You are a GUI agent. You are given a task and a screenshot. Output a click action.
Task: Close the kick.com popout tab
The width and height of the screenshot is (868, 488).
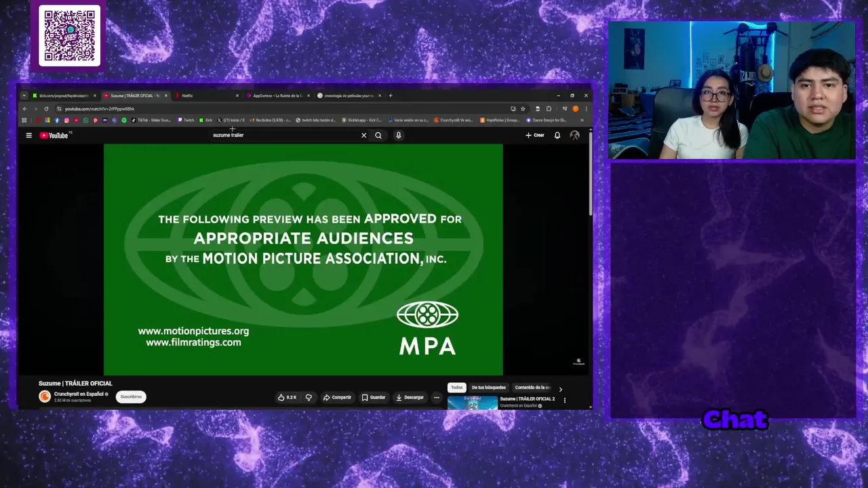(x=94, y=96)
